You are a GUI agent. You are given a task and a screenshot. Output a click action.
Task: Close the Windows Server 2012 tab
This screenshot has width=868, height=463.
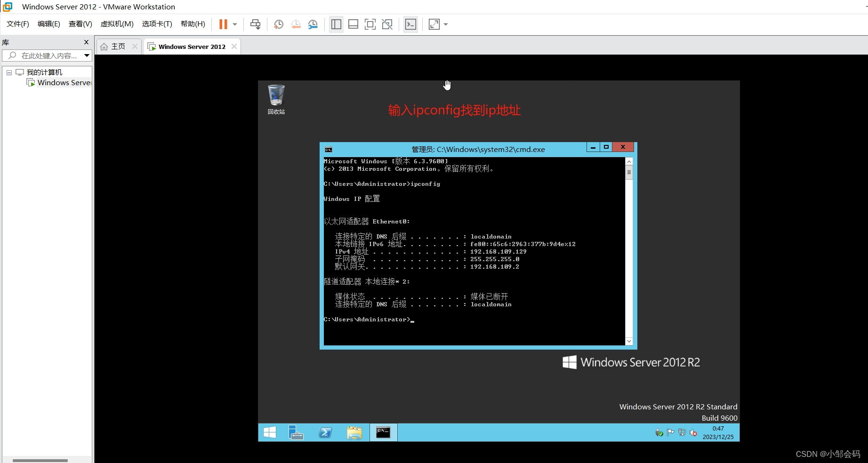[x=234, y=46]
